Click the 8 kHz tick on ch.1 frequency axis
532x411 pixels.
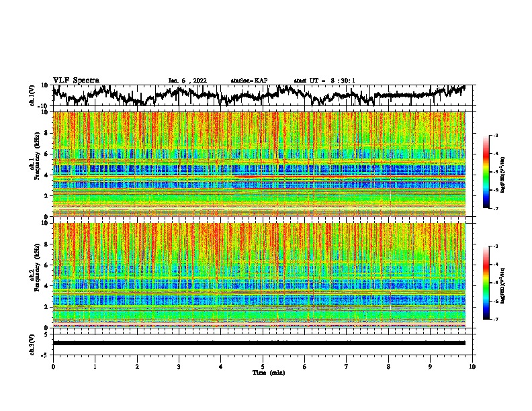[x=46, y=133]
